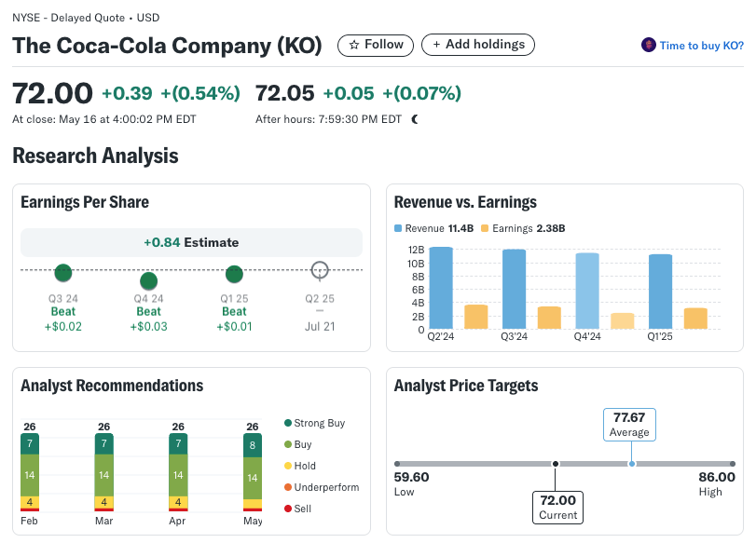Screen dimensions: 756x543
Task: Click the Current price marker on target bar
Action: coord(556,463)
